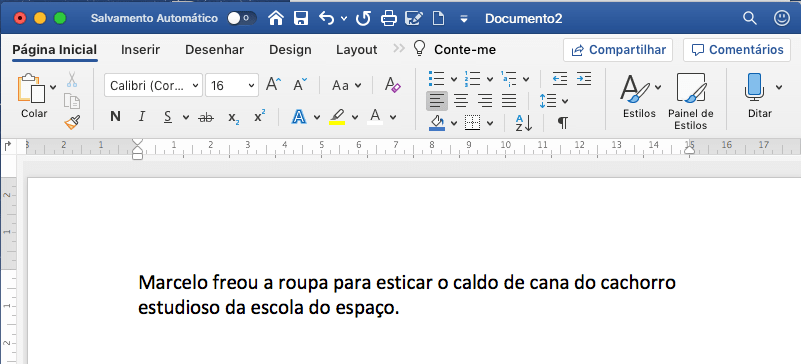
Task: Align text to the right
Action: pyautogui.click(x=485, y=101)
